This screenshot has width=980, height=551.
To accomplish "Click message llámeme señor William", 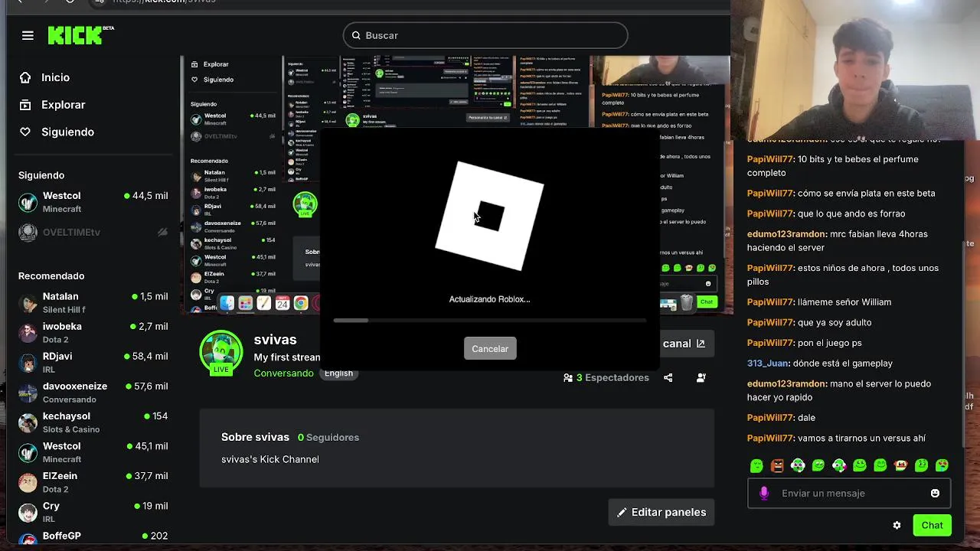I will 844,302.
